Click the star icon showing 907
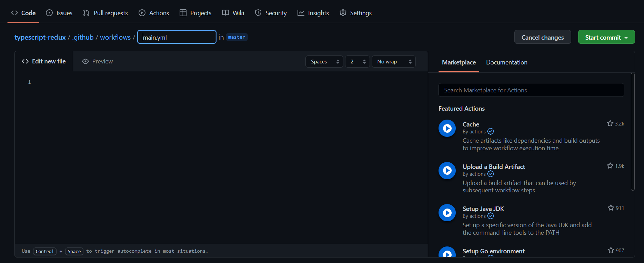 (611, 250)
